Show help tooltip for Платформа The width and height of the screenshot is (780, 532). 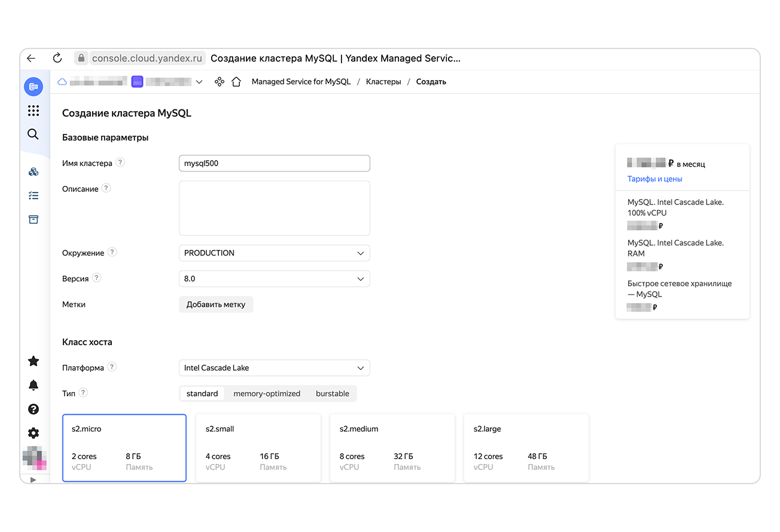[112, 368]
